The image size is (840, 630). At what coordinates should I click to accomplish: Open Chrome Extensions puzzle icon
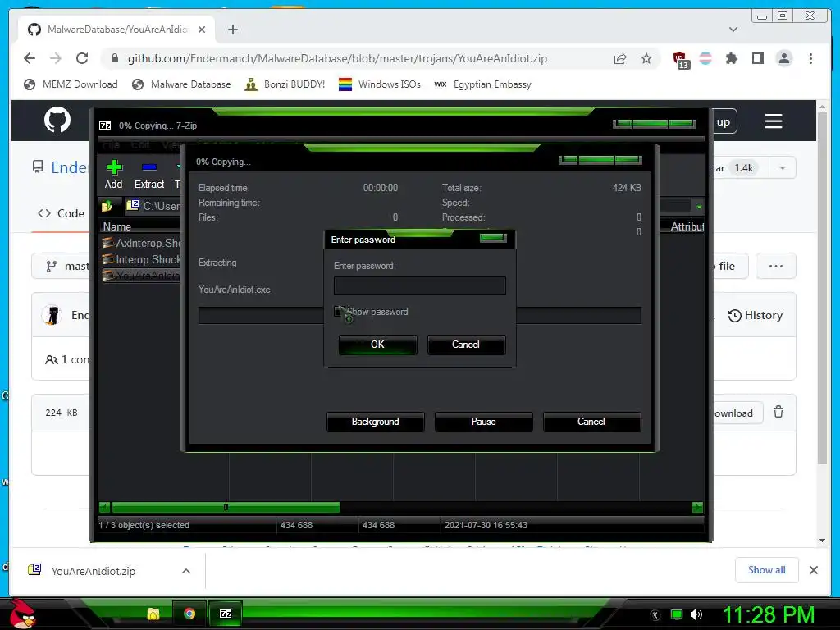click(x=731, y=58)
